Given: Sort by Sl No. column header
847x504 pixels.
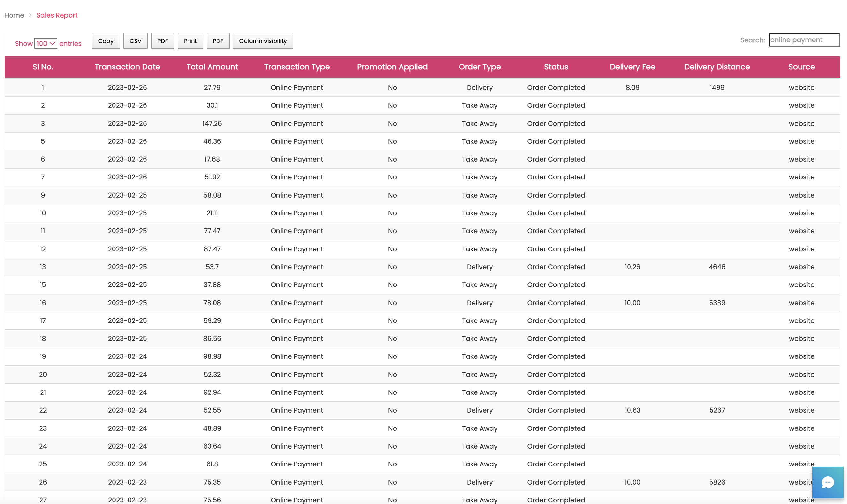Looking at the screenshot, I should coord(43,67).
